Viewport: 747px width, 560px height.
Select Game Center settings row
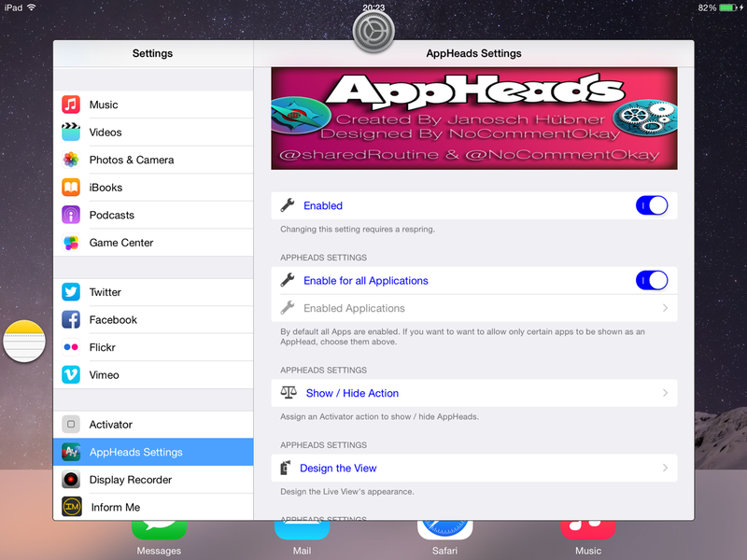click(x=153, y=243)
